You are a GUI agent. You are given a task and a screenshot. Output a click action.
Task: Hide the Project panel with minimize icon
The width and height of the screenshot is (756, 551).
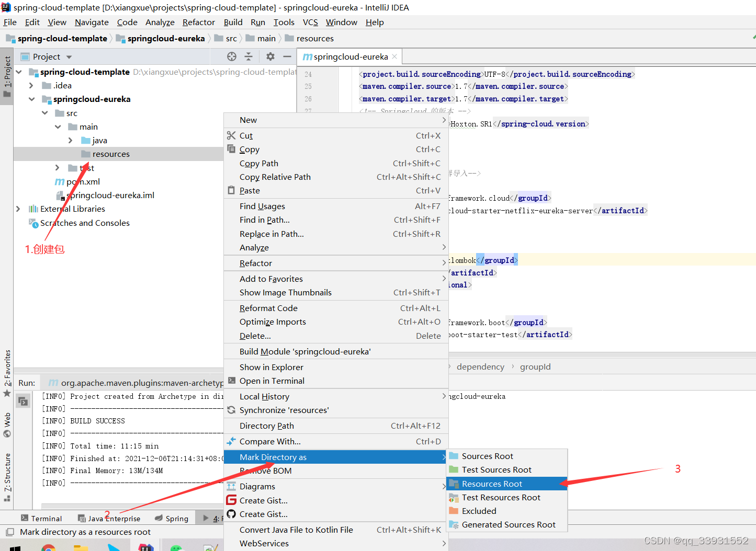[x=287, y=56]
